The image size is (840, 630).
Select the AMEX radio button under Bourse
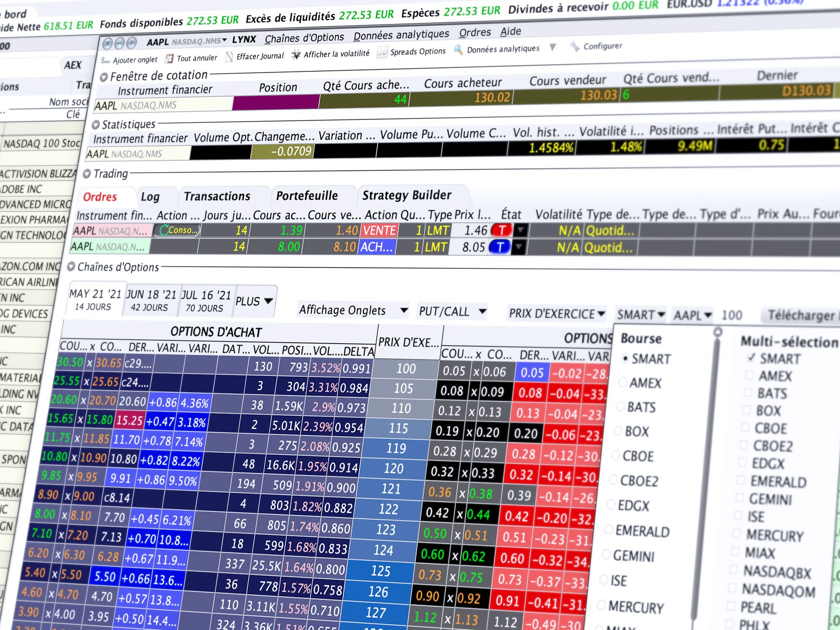coord(623,382)
